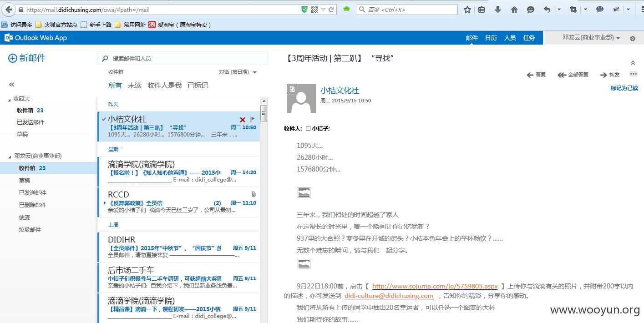
Task: Click the screenshot crop tool icon
Action: click(573, 10)
